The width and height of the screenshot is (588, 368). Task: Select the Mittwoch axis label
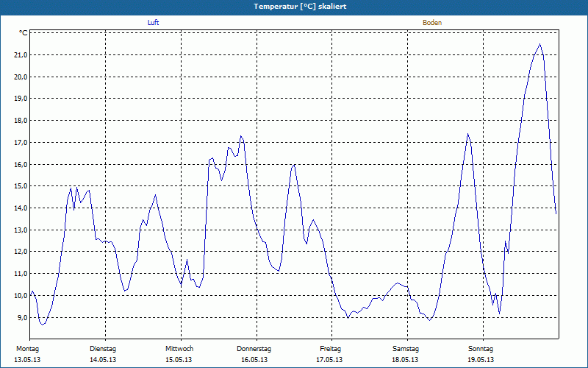179,349
